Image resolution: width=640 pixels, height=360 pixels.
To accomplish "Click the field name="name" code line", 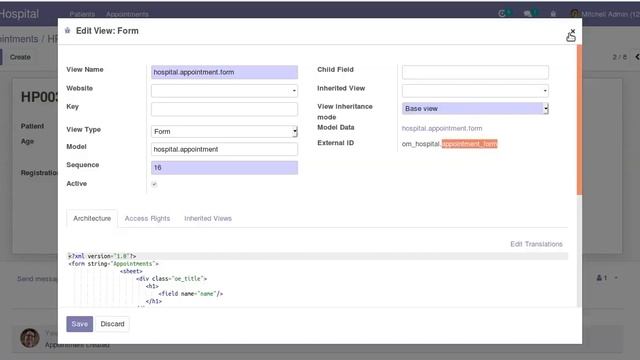I will point(191,293).
